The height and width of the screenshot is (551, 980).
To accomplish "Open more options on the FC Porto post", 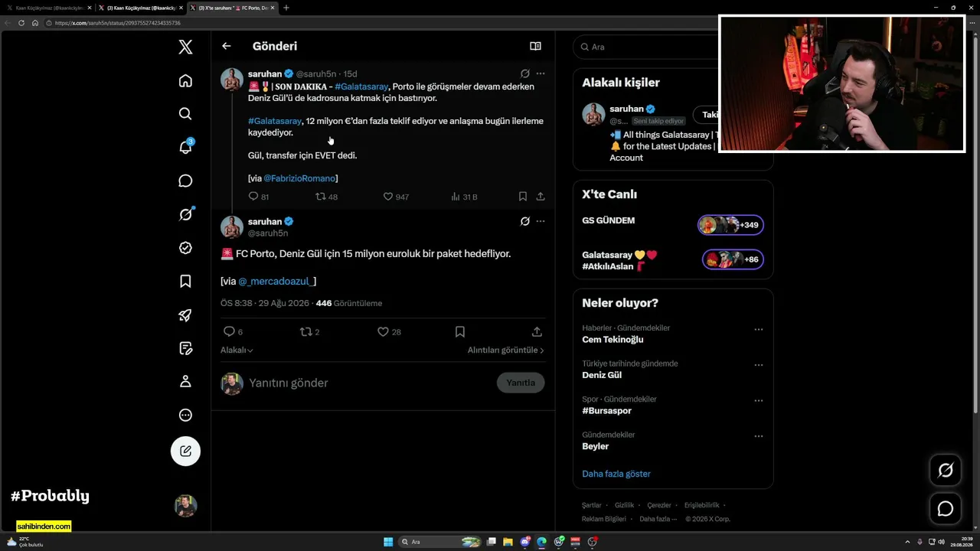I will point(541,221).
